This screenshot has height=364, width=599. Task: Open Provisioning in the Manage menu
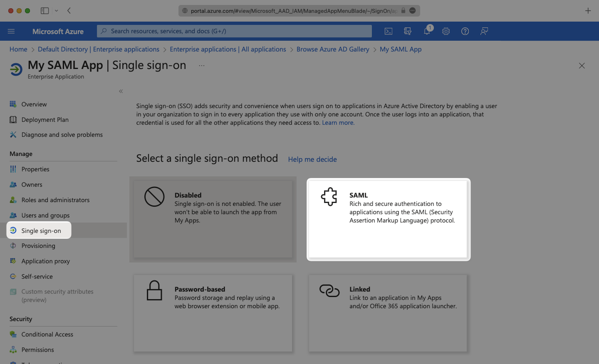(38, 246)
